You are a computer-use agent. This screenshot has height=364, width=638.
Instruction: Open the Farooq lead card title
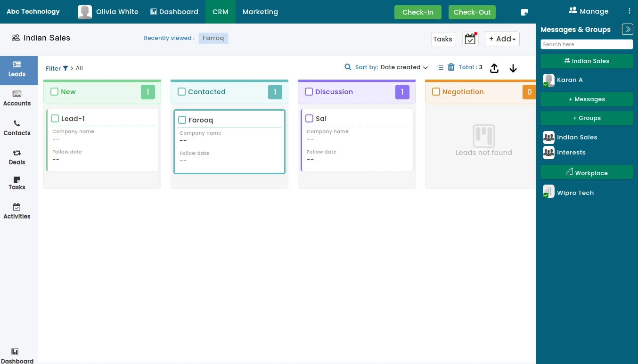click(x=201, y=120)
